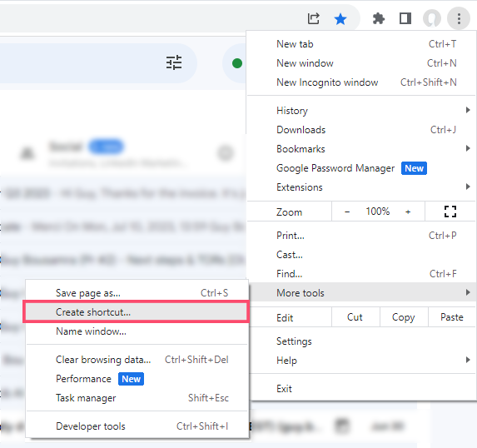Choose Print... from the menu
This screenshot has height=448, width=477.
click(361, 236)
